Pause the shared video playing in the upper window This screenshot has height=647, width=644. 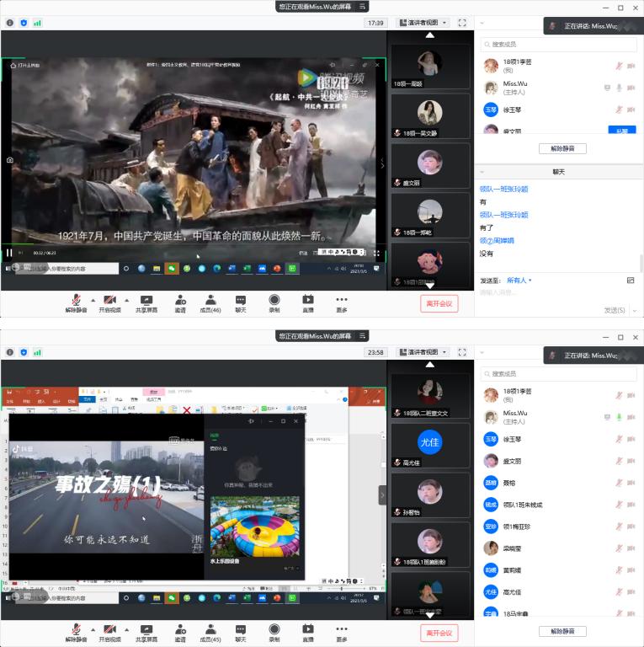tap(10, 252)
